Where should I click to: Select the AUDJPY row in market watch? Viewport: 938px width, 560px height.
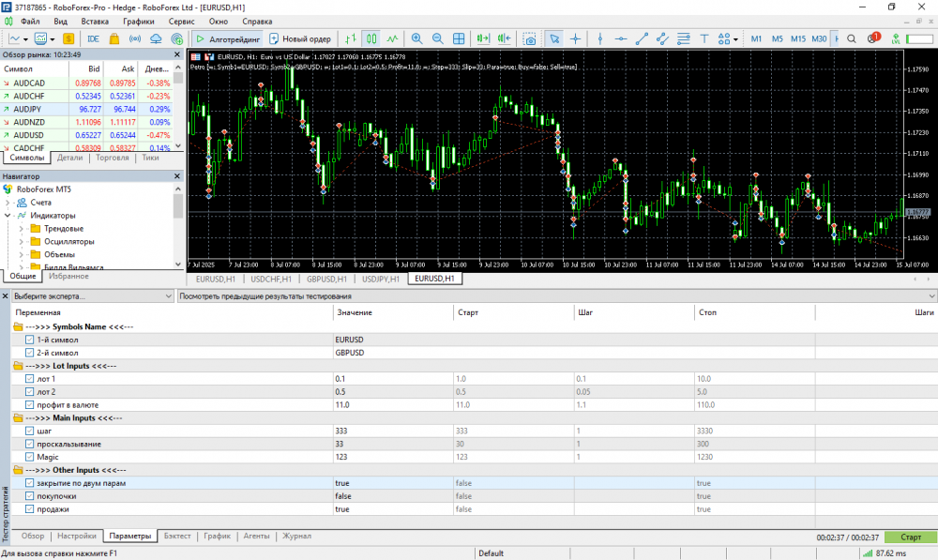(28, 109)
